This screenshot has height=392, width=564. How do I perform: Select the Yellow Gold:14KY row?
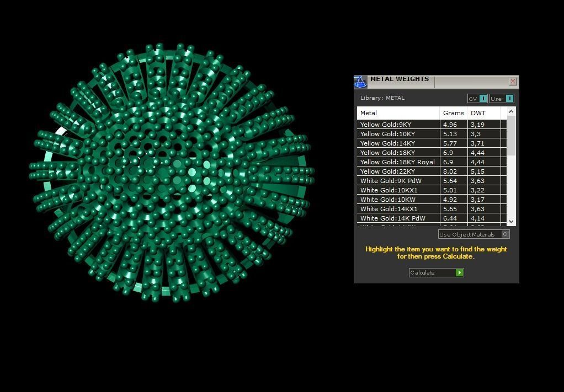pos(432,143)
